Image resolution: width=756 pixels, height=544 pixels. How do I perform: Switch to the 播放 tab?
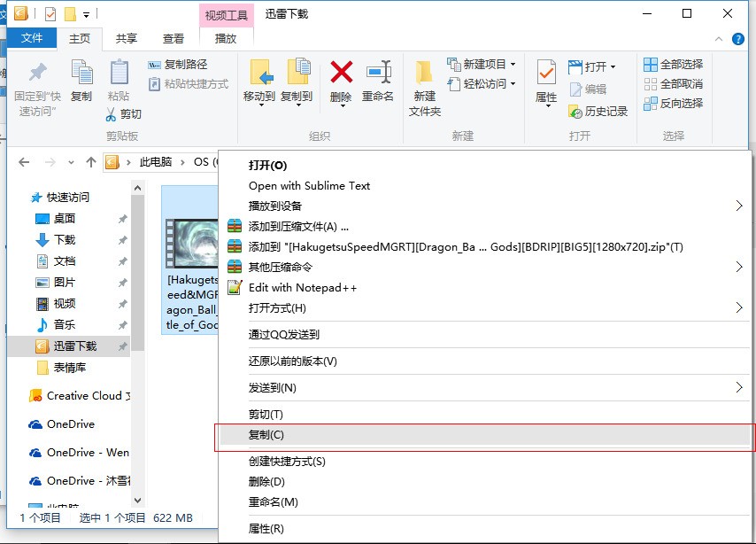(x=226, y=39)
